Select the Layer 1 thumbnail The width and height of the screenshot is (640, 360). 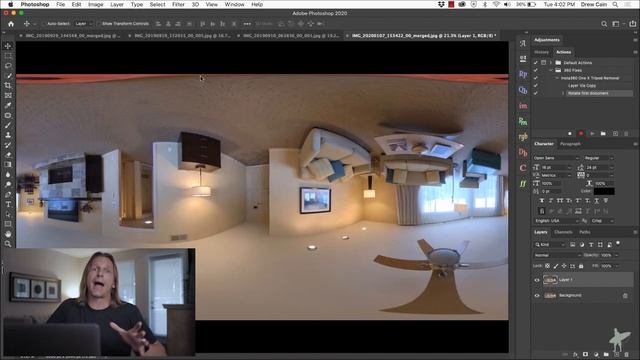point(550,280)
